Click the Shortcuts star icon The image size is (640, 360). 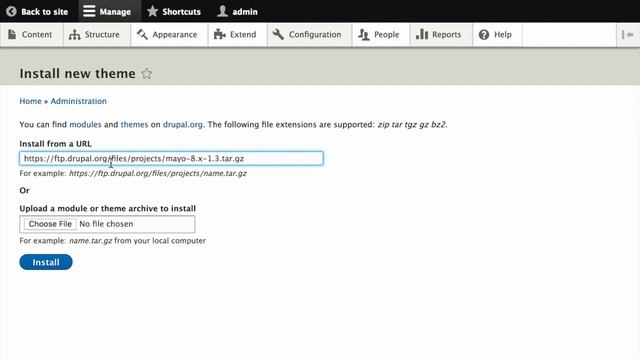(x=152, y=11)
